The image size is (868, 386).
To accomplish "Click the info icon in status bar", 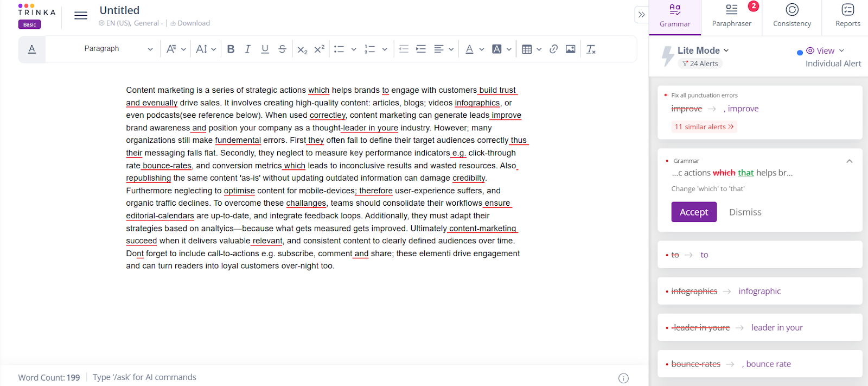I will [623, 378].
